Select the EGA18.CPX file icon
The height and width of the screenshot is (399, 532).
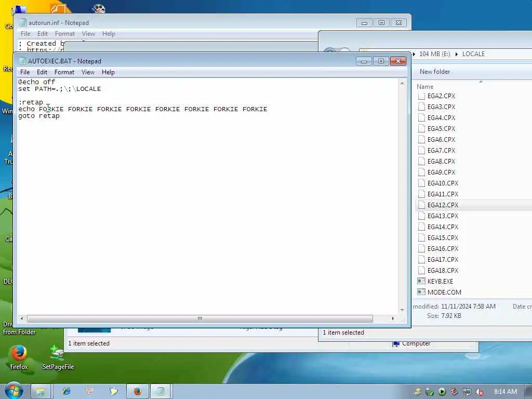click(x=421, y=270)
